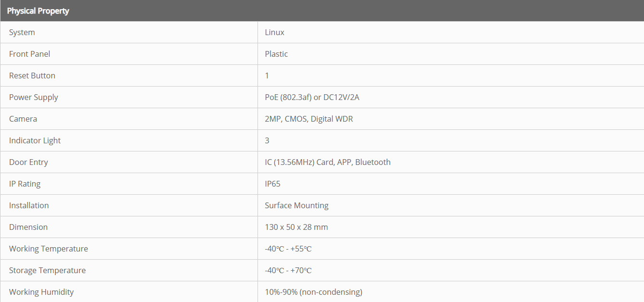Image resolution: width=644 pixels, height=302 pixels.
Task: Click the Plastic value text
Action: point(276,54)
